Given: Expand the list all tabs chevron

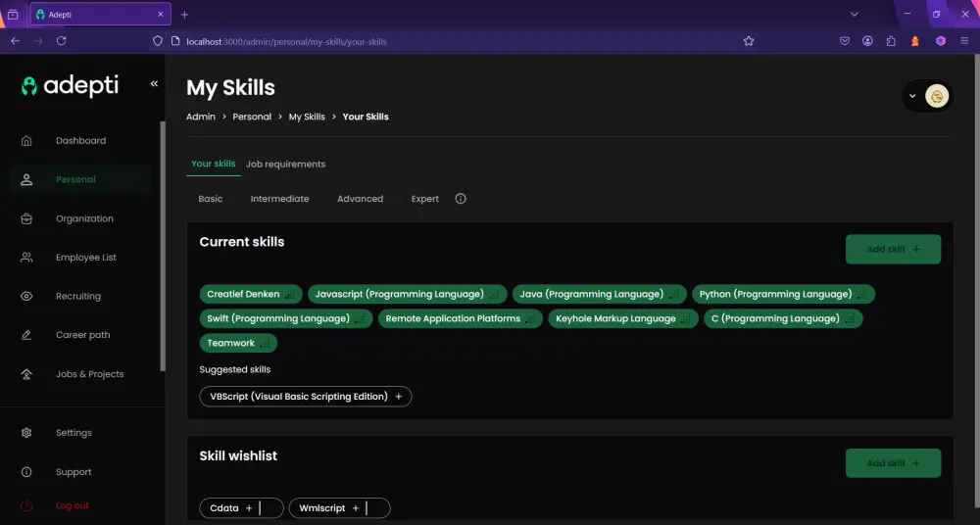Looking at the screenshot, I should coord(855,14).
